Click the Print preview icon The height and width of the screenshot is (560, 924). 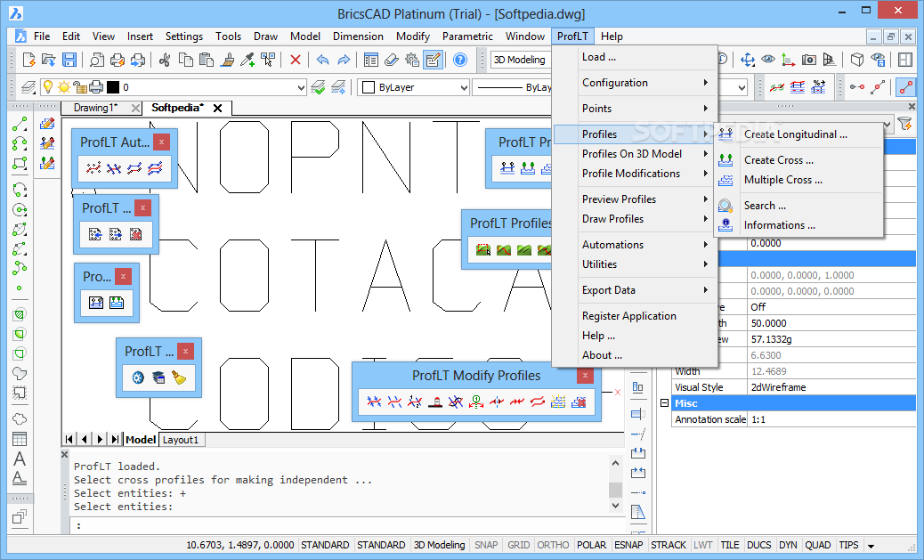[x=97, y=60]
